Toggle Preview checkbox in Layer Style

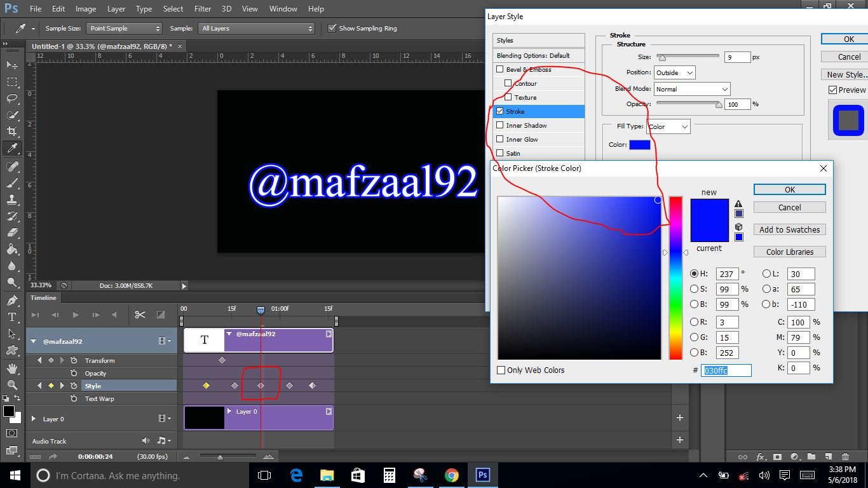pyautogui.click(x=832, y=90)
